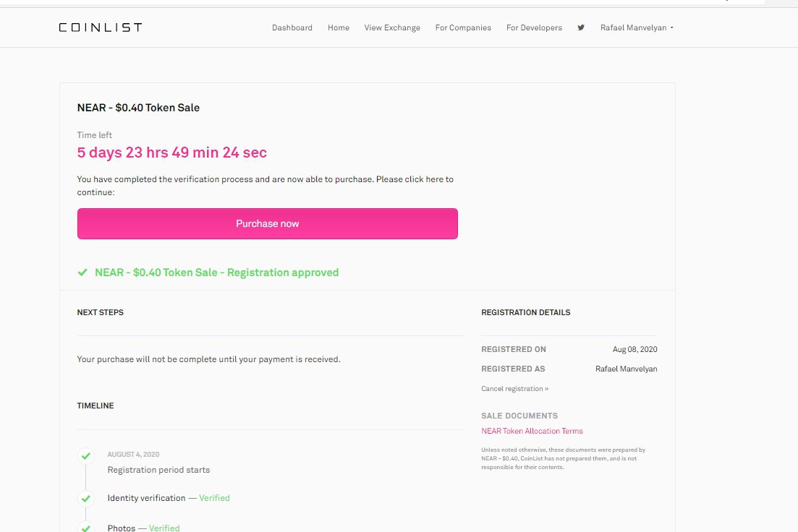Image resolution: width=798 pixels, height=532 pixels.
Task: Click the 'Time left' label
Action: click(94, 134)
